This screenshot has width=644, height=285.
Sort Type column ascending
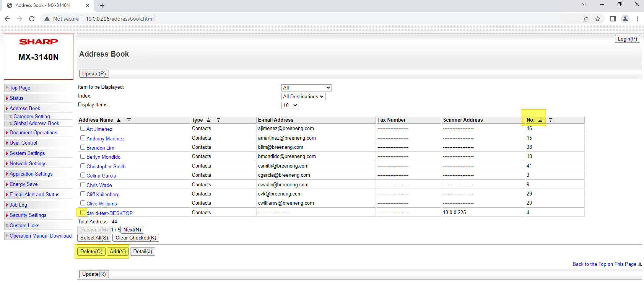coord(208,120)
